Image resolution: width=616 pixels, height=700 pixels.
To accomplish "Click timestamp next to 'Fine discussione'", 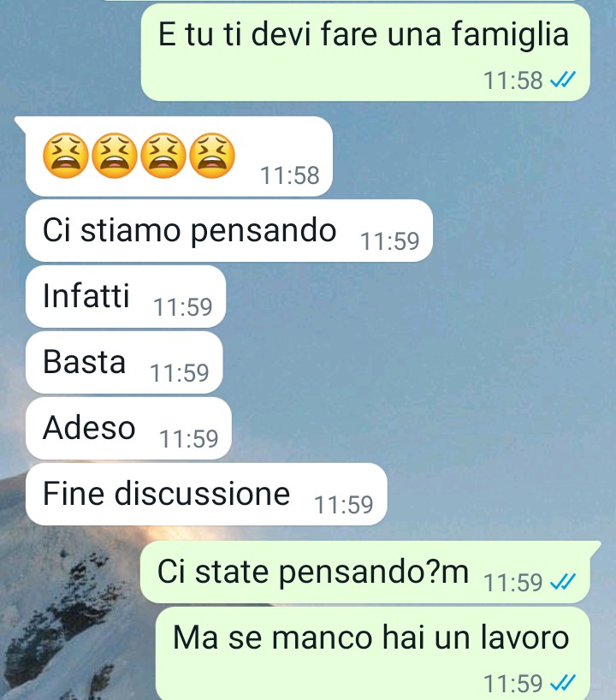I will click(343, 505).
